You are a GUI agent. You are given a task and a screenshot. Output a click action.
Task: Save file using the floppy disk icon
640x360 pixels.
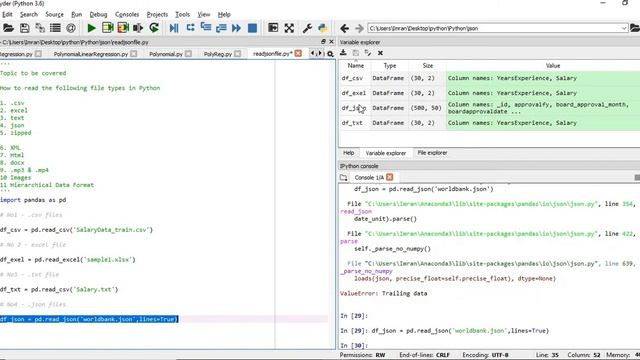[x=24, y=28]
